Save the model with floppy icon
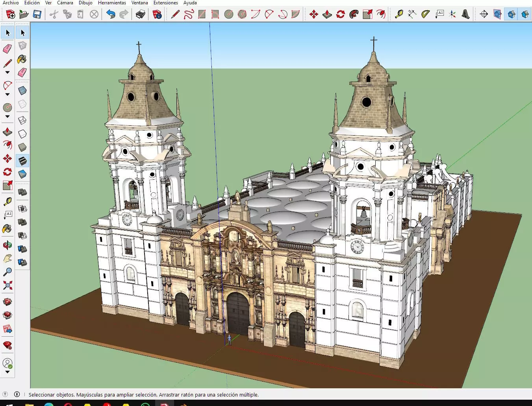532x406 pixels. tap(37, 15)
